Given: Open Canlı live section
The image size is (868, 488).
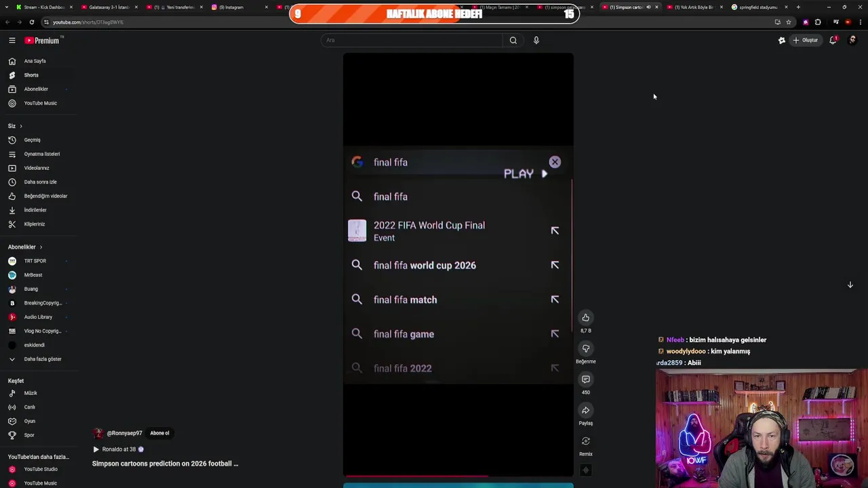Looking at the screenshot, I should coord(39,407).
